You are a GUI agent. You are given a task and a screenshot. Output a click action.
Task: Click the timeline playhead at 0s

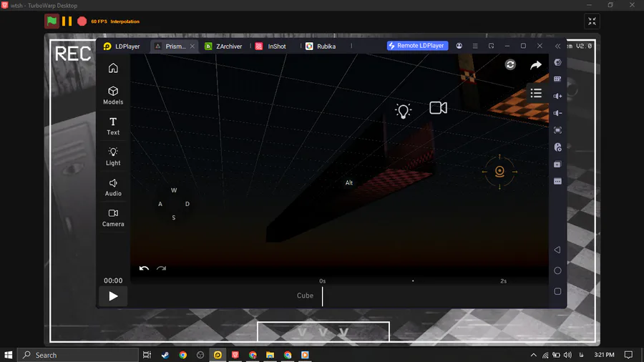click(x=323, y=296)
